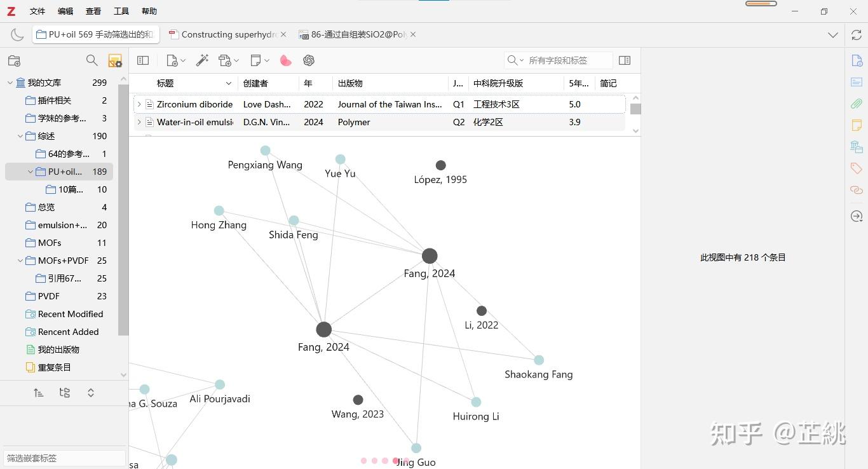Click the Locate arrow icon
The height and width of the screenshot is (469, 868).
pyautogui.click(x=857, y=217)
